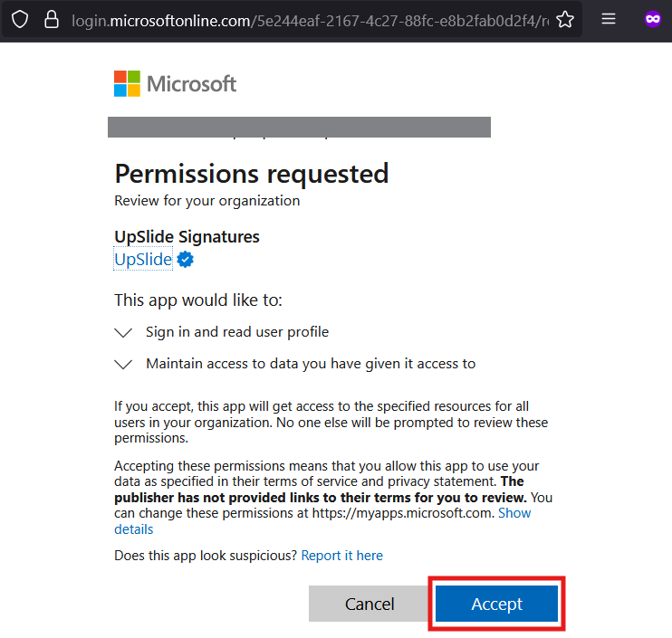Click the tracking protection shield icon
This screenshot has height=638, width=672.
(x=20, y=19)
